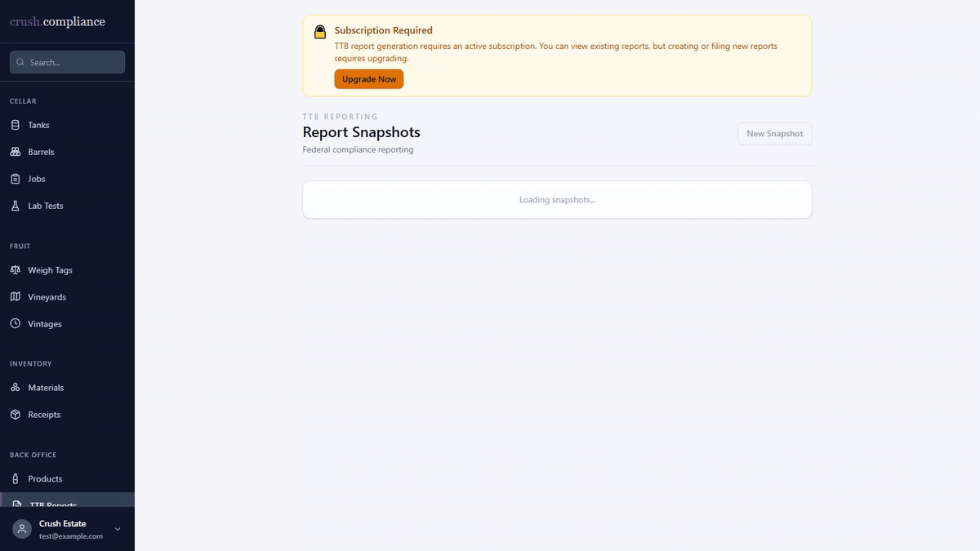
Task: Click the Report Snapshots heading
Action: pos(361,132)
